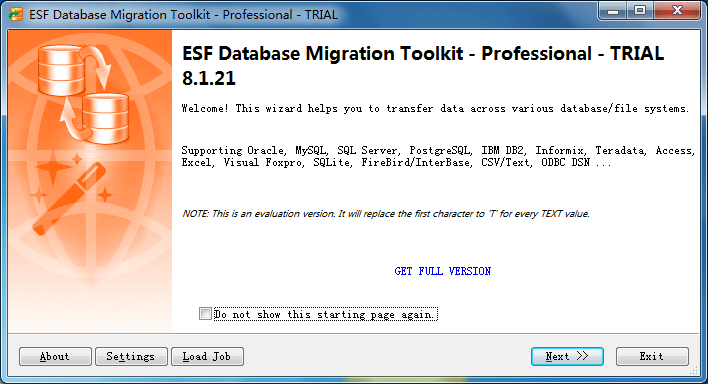This screenshot has width=708, height=384.
Task: Maximize the ESF Migration Toolkit window
Action: (640, 11)
